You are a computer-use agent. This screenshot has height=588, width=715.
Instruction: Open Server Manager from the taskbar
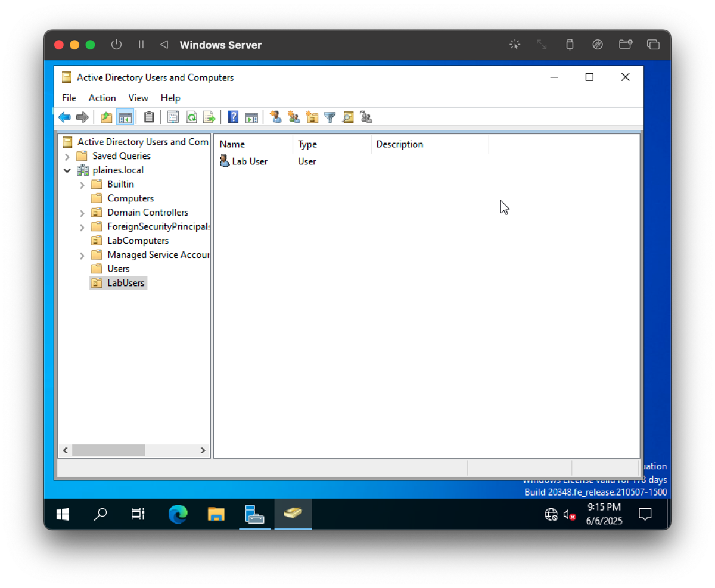(x=254, y=514)
